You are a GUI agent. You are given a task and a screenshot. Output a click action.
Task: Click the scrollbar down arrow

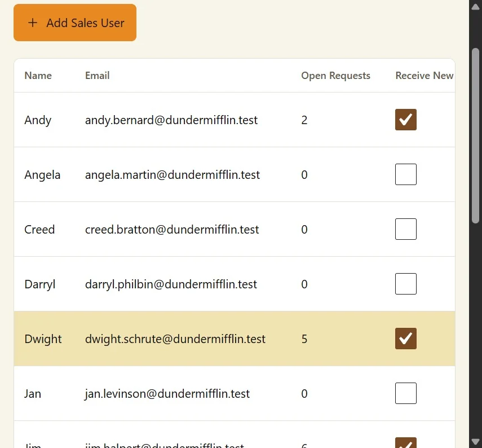[x=476, y=442]
